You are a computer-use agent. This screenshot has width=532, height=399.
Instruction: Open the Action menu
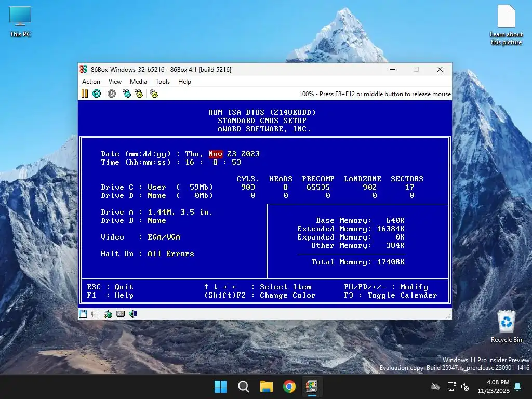91,82
